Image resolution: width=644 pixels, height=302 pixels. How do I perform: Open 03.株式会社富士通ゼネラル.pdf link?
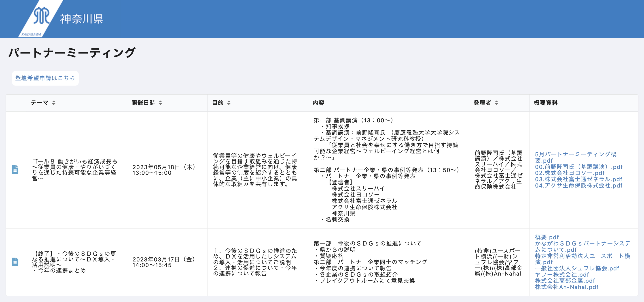tap(578, 179)
